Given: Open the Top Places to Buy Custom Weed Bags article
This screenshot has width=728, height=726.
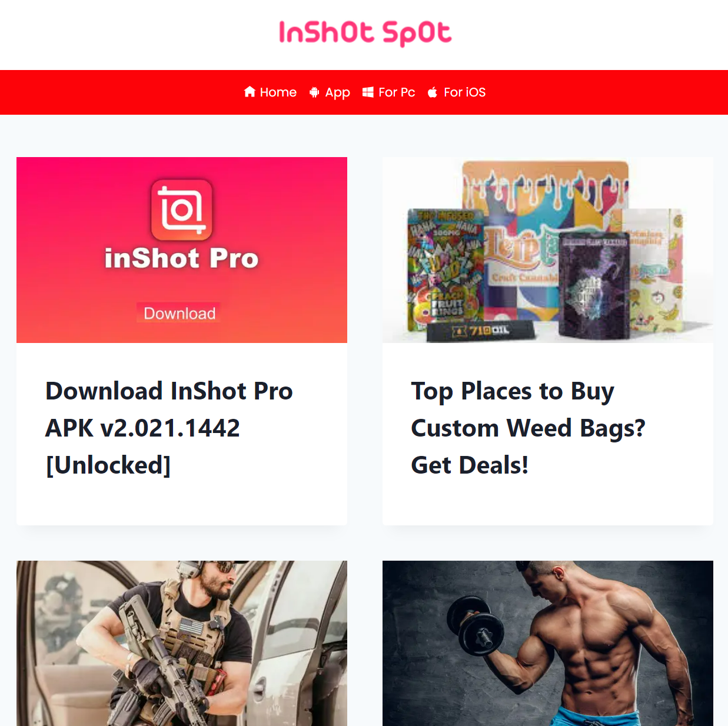Looking at the screenshot, I should (528, 428).
